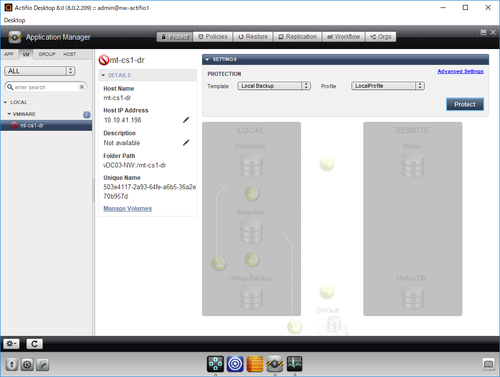The image size is (500, 377).
Task: Close the Application Manager panel
Action: [493, 32]
